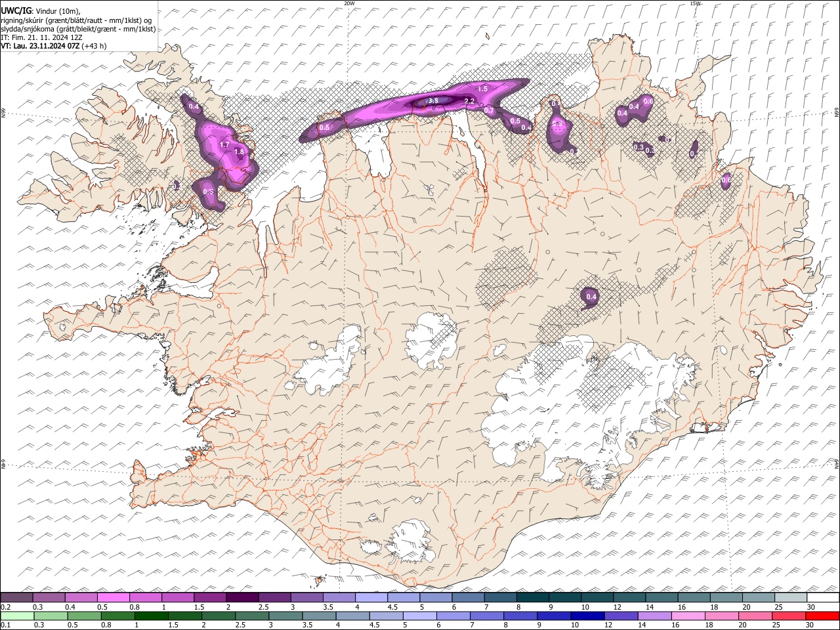Click the 2.2 value on the northern snow band
The image size is (840, 630).
[x=469, y=101]
